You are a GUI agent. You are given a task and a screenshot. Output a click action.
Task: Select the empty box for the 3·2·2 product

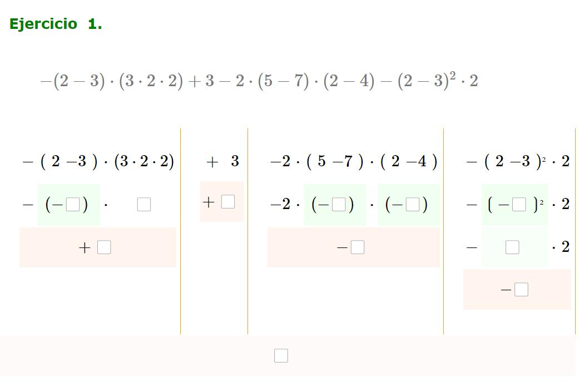coord(143,205)
